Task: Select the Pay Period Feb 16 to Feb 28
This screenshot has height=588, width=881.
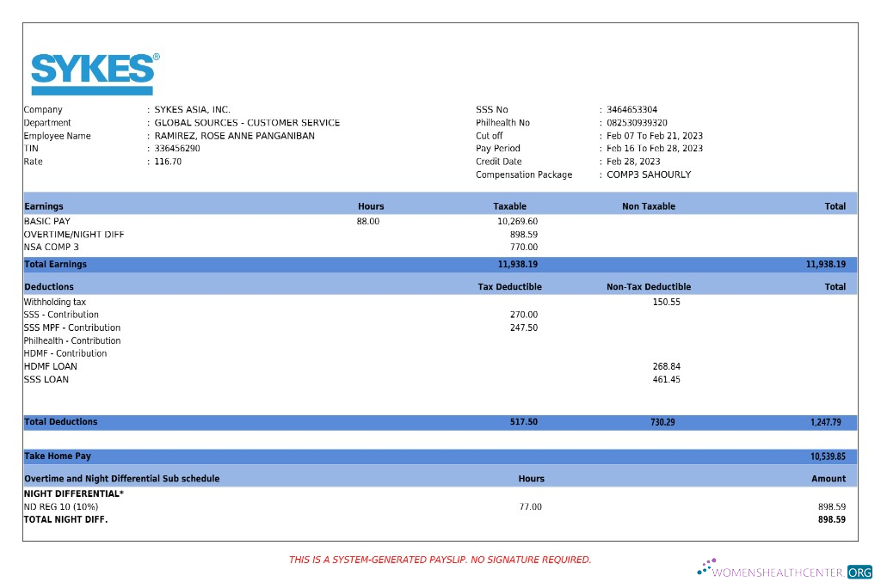Action: pos(656,148)
